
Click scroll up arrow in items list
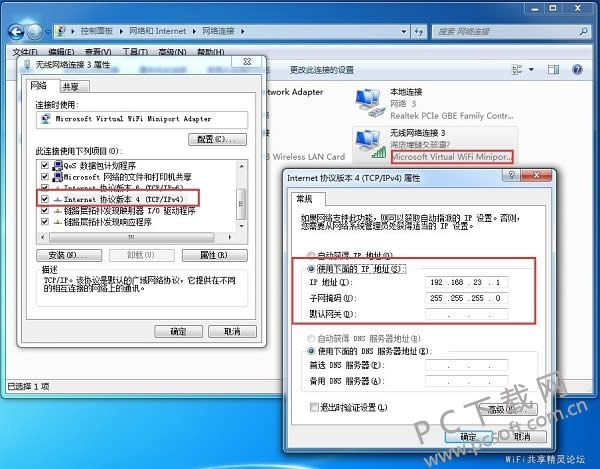click(241, 166)
